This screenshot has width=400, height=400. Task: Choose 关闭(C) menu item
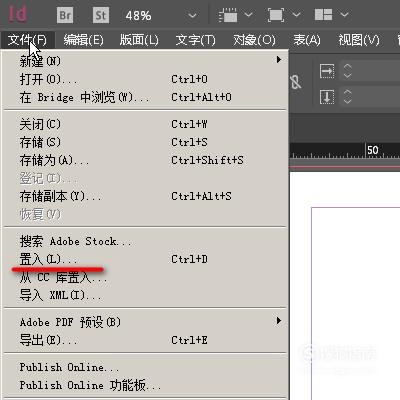pyautogui.click(x=145, y=124)
